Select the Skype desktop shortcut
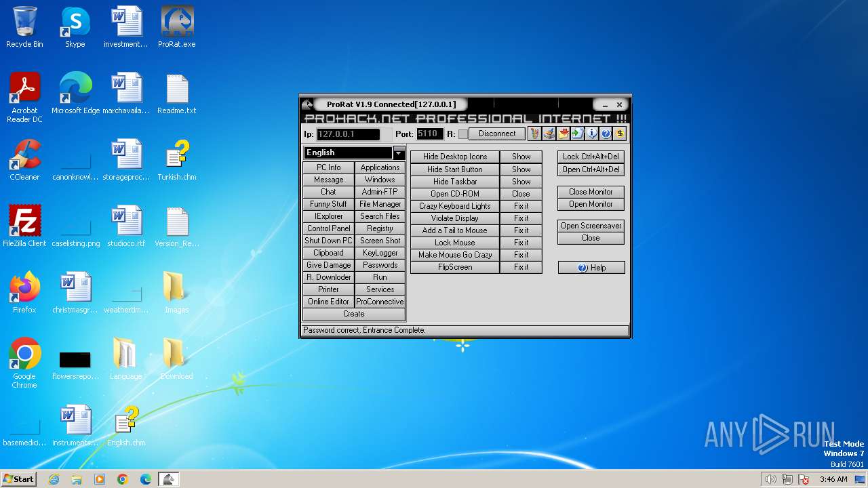The height and width of the screenshot is (488, 868). click(x=75, y=28)
